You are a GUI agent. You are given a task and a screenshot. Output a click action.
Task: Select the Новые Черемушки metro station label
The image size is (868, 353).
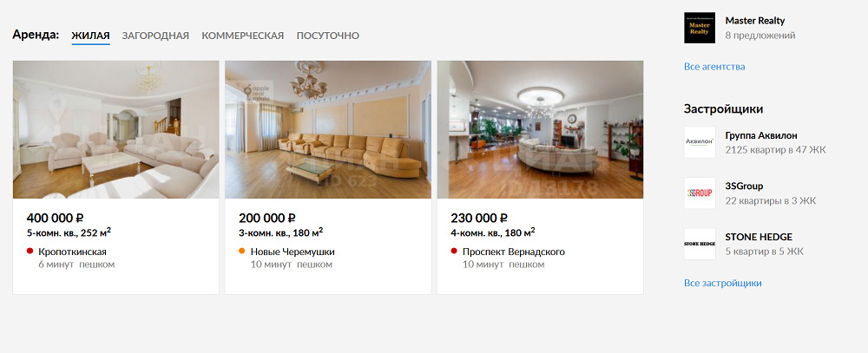tap(293, 252)
